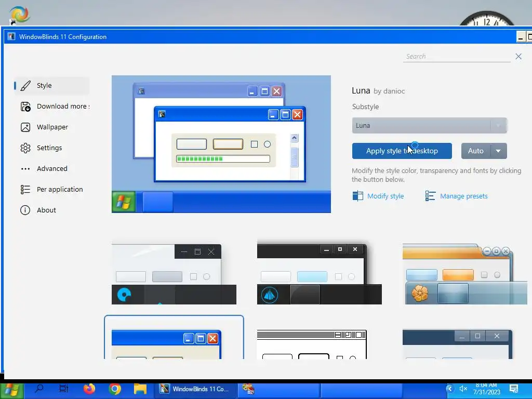Click the Windows Start button
The width and height of the screenshot is (532, 399).
(x=11, y=390)
